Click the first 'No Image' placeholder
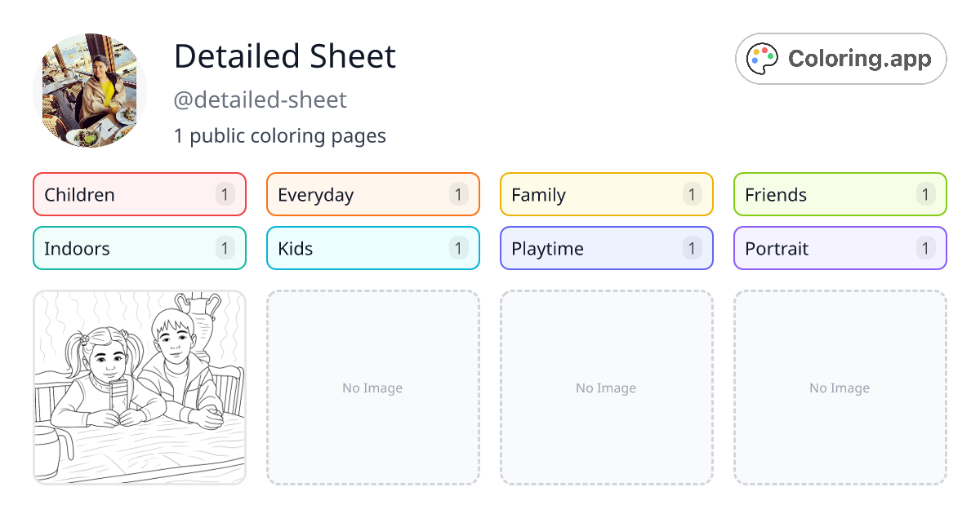The width and height of the screenshot is (980, 514). tap(372, 388)
